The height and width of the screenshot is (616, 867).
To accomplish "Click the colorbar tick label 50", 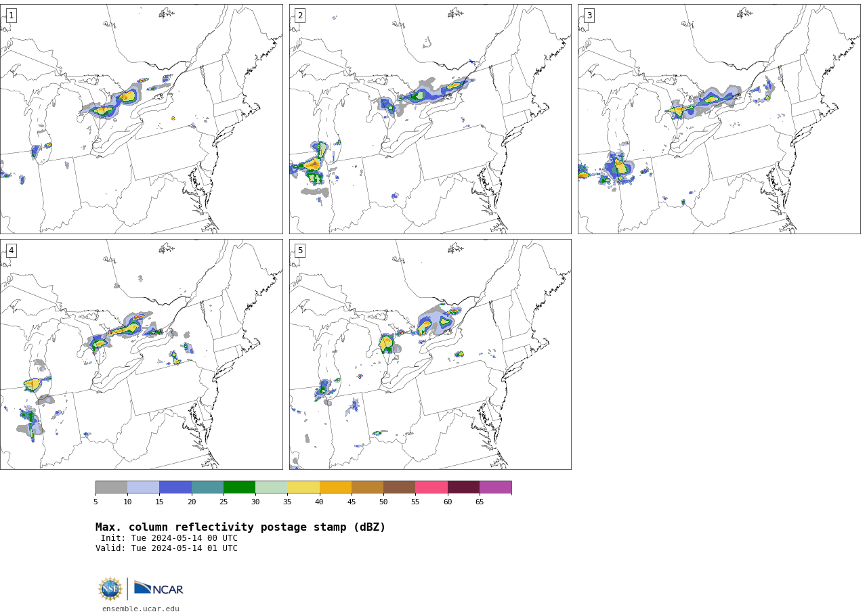I will point(383,502).
